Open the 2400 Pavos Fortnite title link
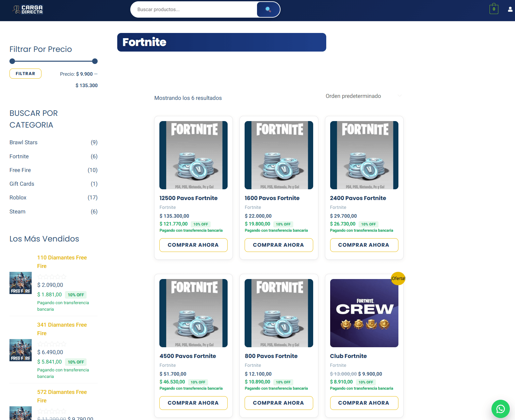The image size is (515, 420). (358, 198)
